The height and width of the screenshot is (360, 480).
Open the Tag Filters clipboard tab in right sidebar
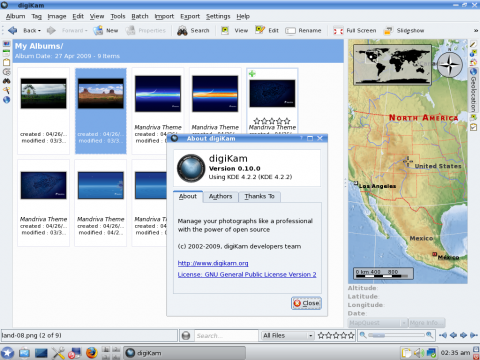pyautogui.click(x=473, y=127)
